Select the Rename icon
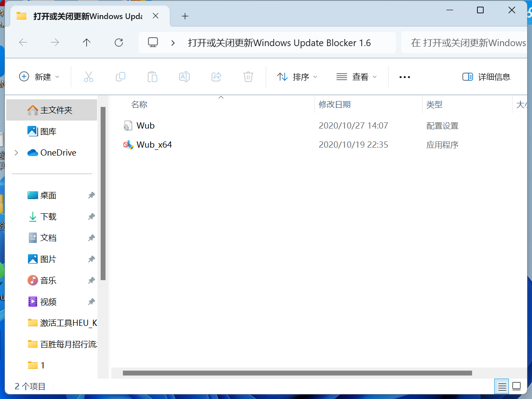Viewport: 532px width, 399px height. click(x=184, y=76)
